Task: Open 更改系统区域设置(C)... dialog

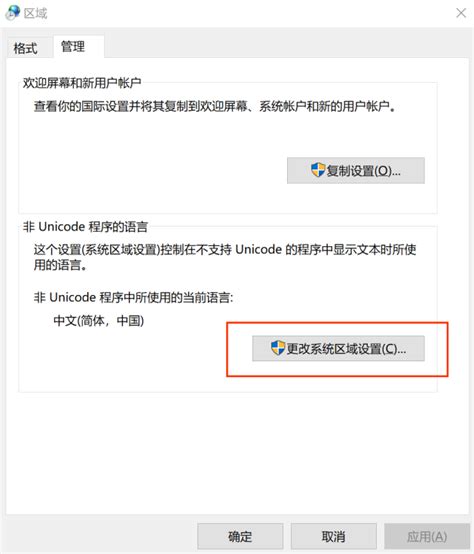Action: tap(338, 348)
